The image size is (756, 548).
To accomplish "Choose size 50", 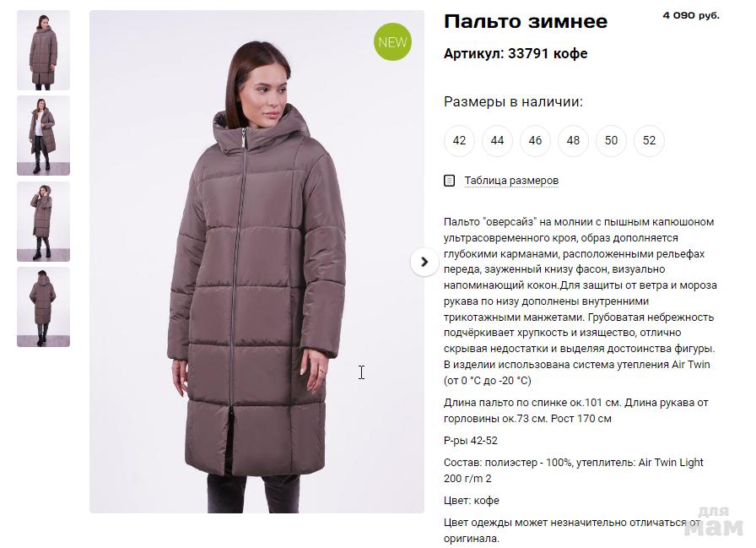I will (x=612, y=141).
